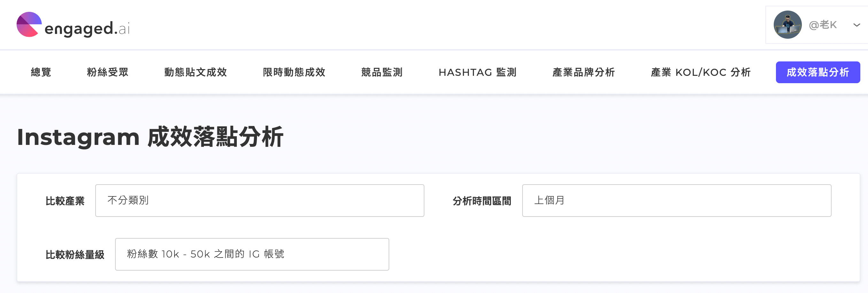Viewport: 868px width, 293px height.
Task: Open the 比較粉絲量級 follower range dropdown
Action: (252, 254)
